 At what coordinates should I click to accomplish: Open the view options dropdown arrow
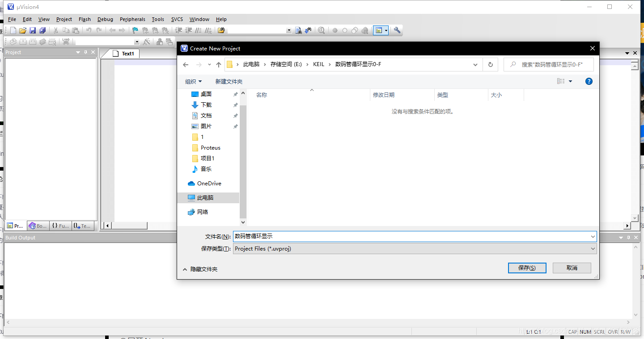click(570, 81)
